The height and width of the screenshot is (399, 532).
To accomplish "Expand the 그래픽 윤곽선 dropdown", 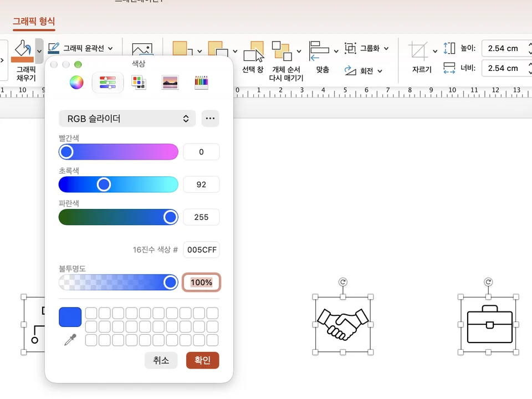I will (x=110, y=49).
